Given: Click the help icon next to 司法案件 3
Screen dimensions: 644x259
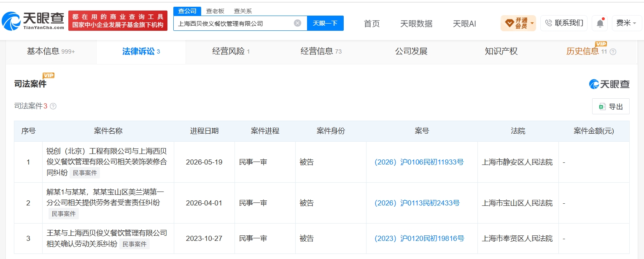Looking at the screenshot, I should [x=53, y=106].
